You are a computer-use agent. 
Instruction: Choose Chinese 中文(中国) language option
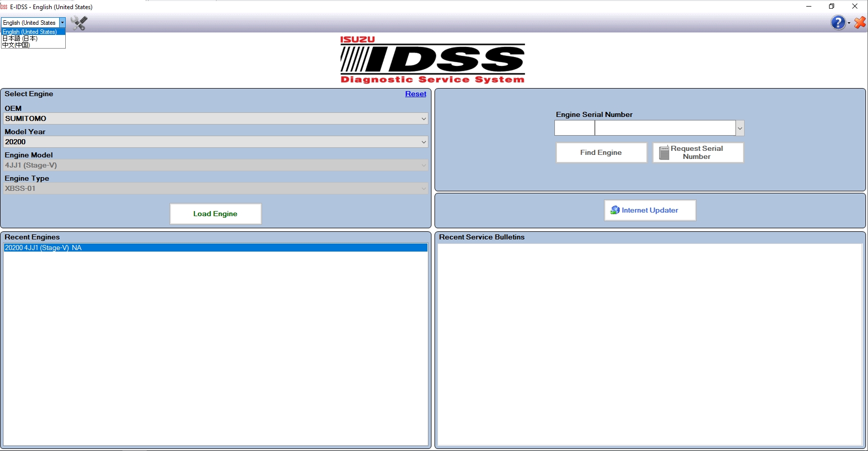pyautogui.click(x=33, y=45)
